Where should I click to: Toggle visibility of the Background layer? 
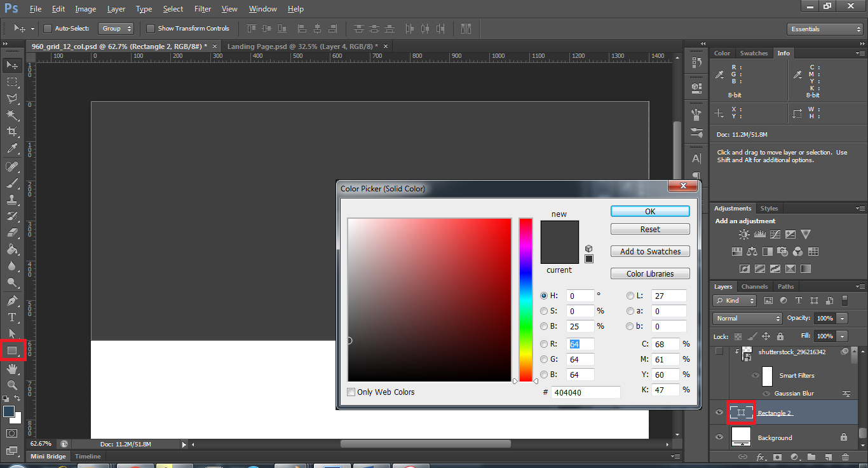[719, 437]
